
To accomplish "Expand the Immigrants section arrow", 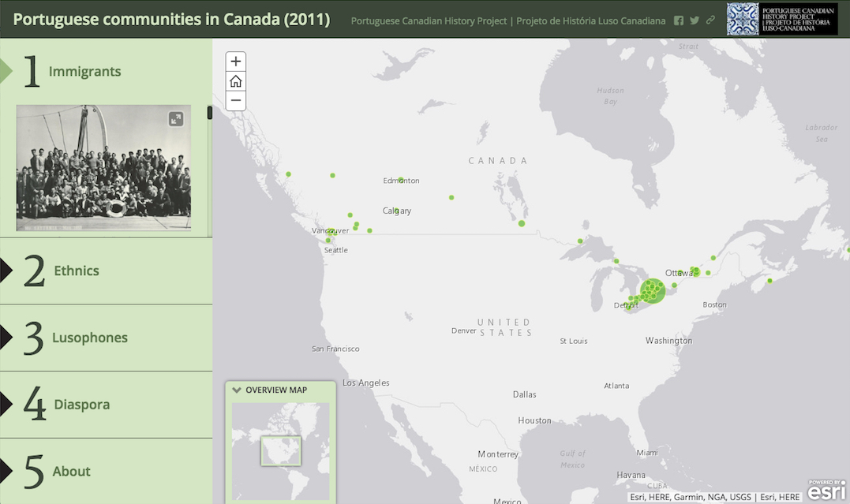I will click(6, 70).
